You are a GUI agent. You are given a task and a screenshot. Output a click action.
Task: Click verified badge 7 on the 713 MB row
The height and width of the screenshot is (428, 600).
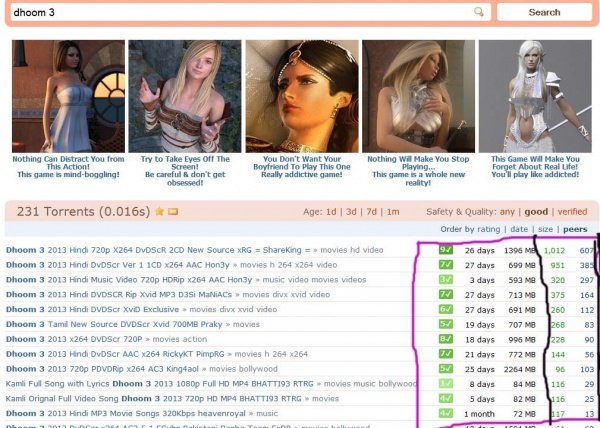click(x=446, y=294)
